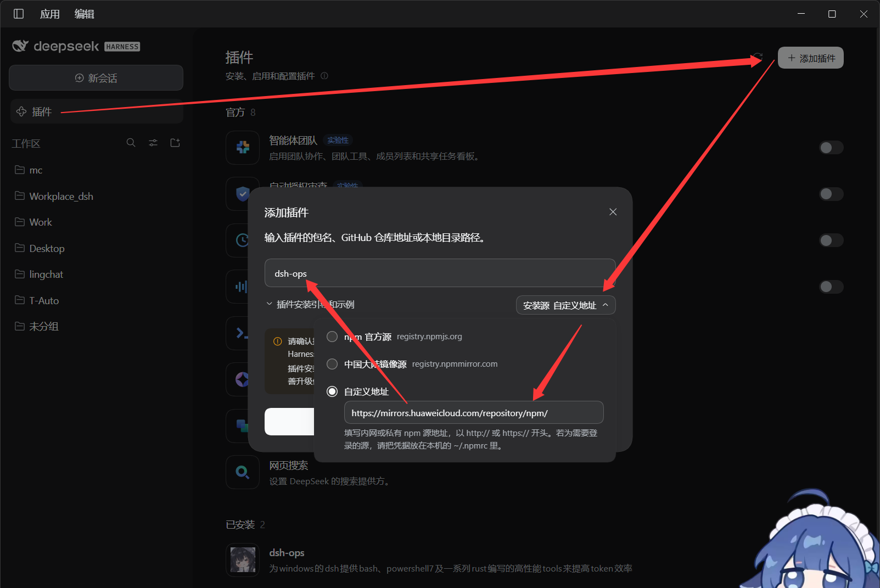The image size is (880, 588).
Task: Toggle the shield plugin switch
Action: point(831,194)
